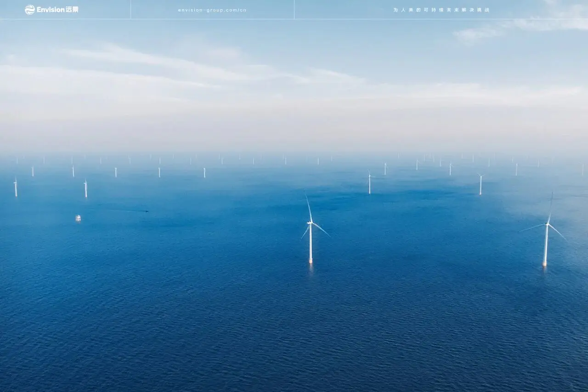Click the base of the central turbine tower
Image resolution: width=588 pixels, height=392 pixels.
[311, 261]
